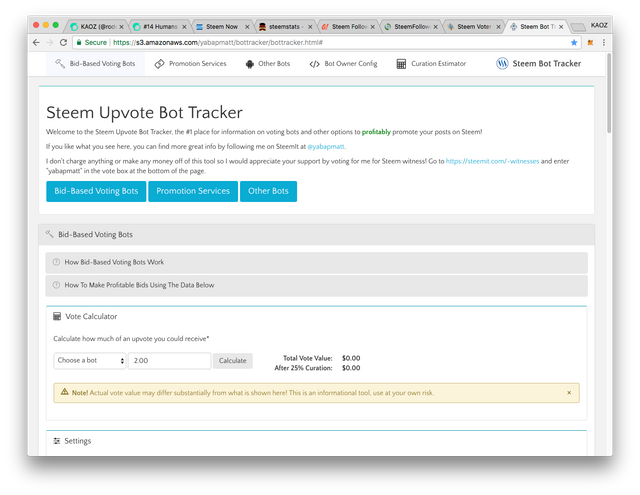Screen dimensions: 640x495
Task: Switch to the Steem Now browser tab
Action: click(x=222, y=27)
